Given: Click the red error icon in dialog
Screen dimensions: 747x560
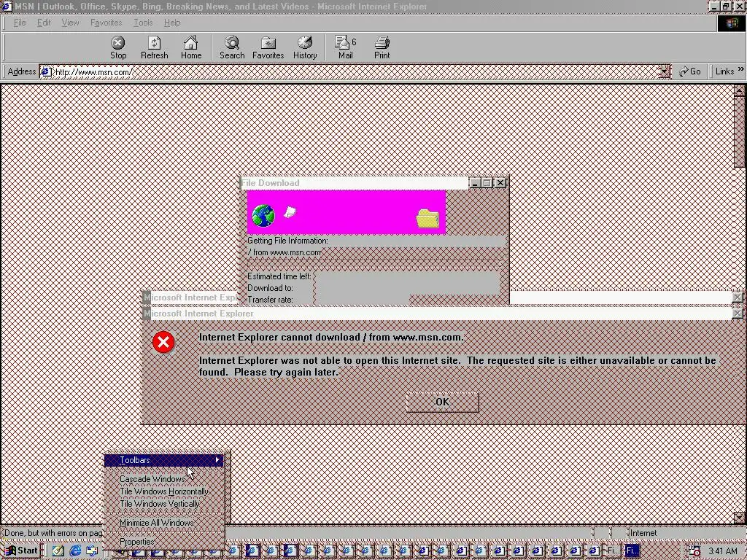Looking at the screenshot, I should (x=163, y=342).
